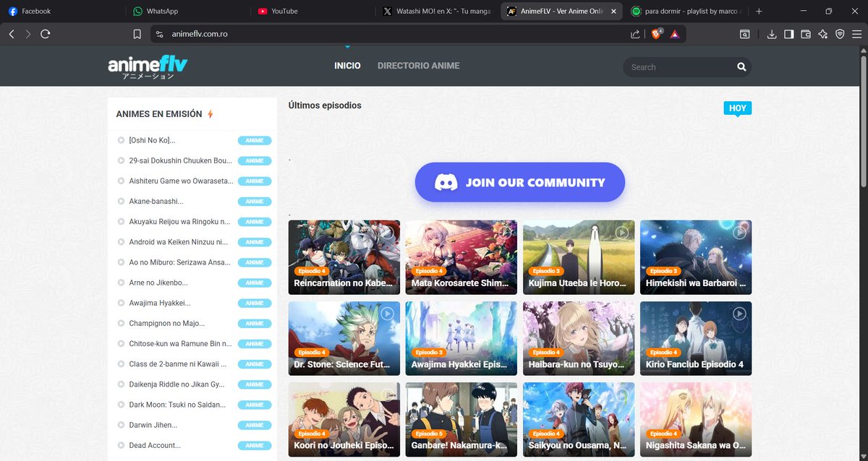Open the Ganbare! Nakamura-k Episodio 5 card
The width and height of the screenshot is (868, 461).
click(x=461, y=419)
